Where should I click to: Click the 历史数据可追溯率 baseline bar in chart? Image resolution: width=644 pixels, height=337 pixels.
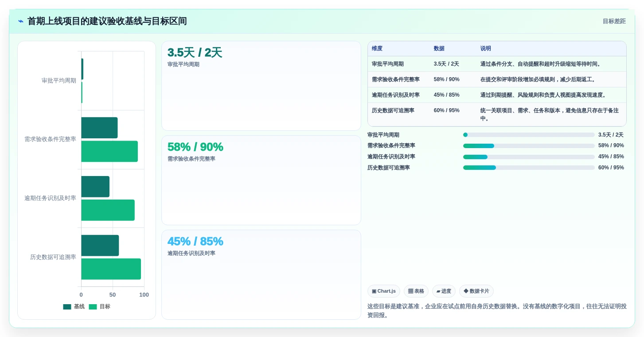click(100, 246)
